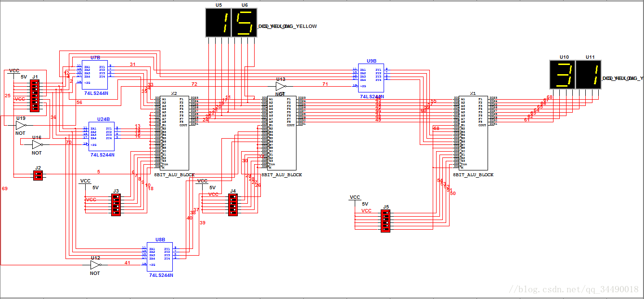Click the VCC power symbol above J3
This screenshot has width=644, height=299.
click(x=85, y=181)
